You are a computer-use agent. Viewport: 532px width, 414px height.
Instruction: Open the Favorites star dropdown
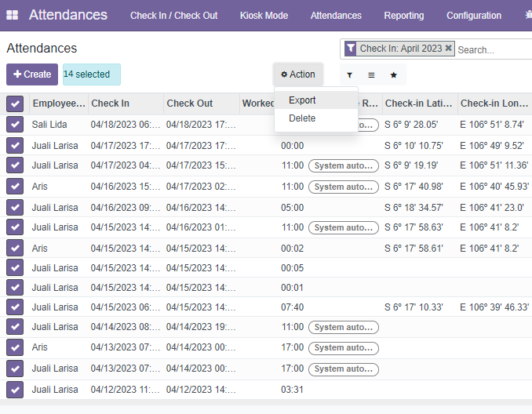click(x=394, y=75)
